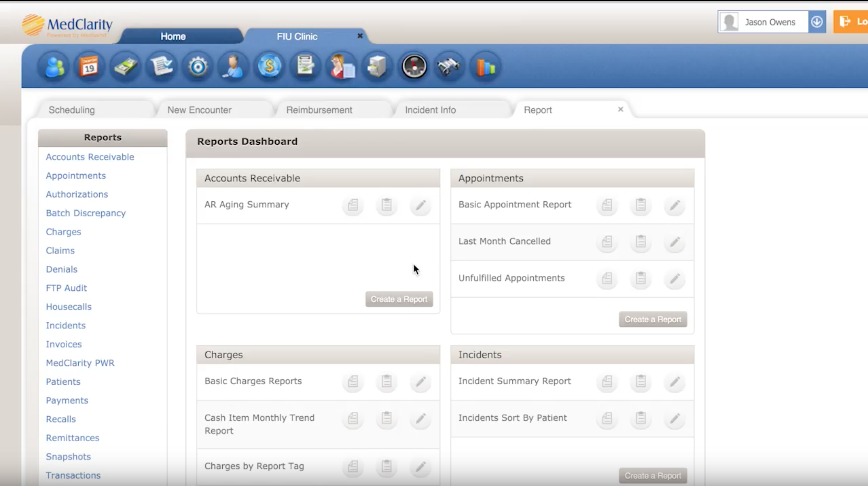Click the pencil edit icon for AR Aging Summary

coord(421,205)
